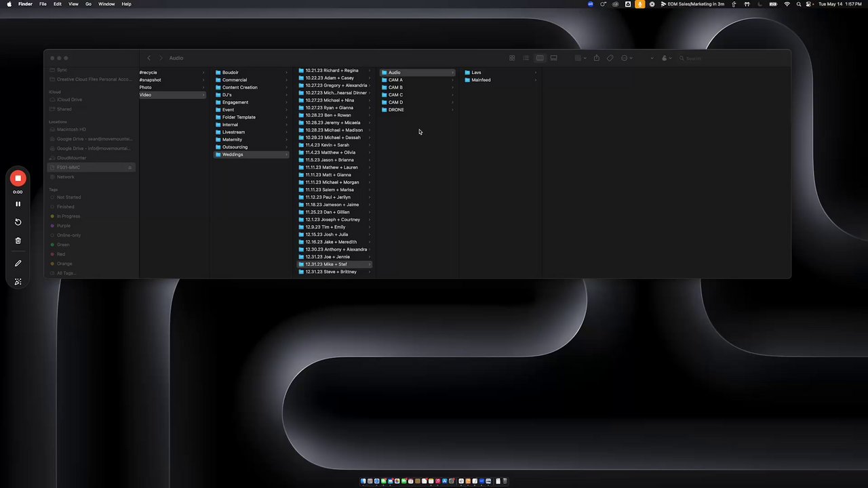Viewport: 868px width, 488px height.
Task: Expand the Mainfeed folder chevron
Action: point(536,80)
